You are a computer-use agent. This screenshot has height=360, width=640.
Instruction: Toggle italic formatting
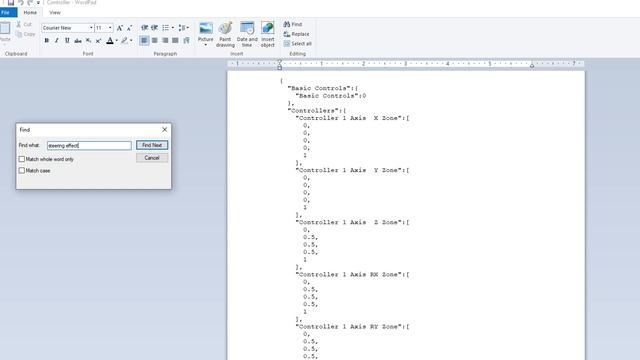(x=57, y=40)
